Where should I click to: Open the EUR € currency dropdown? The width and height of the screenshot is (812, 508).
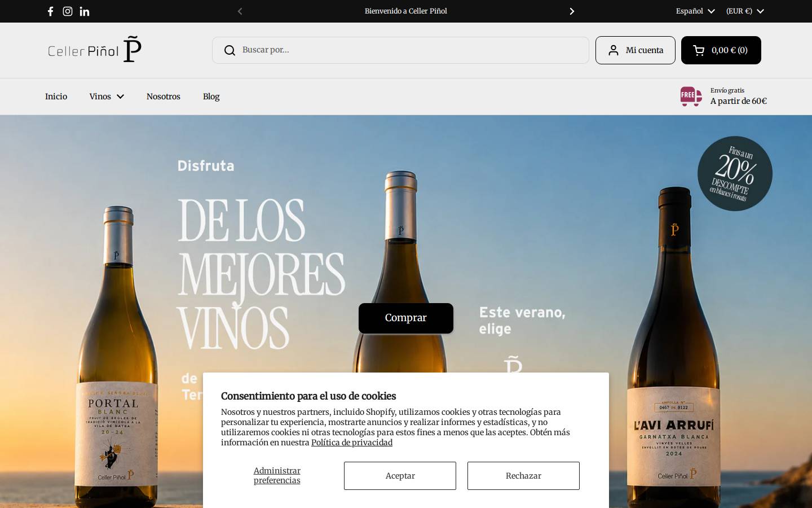pos(745,11)
